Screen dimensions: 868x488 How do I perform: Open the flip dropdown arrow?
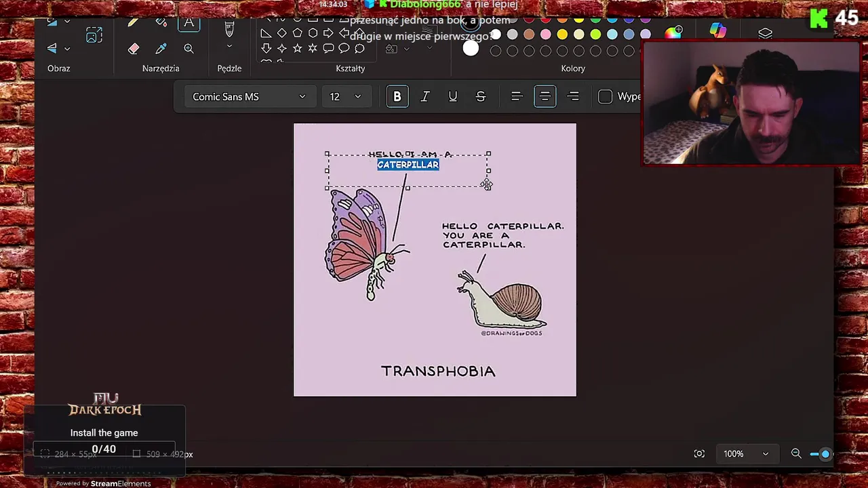67,49
